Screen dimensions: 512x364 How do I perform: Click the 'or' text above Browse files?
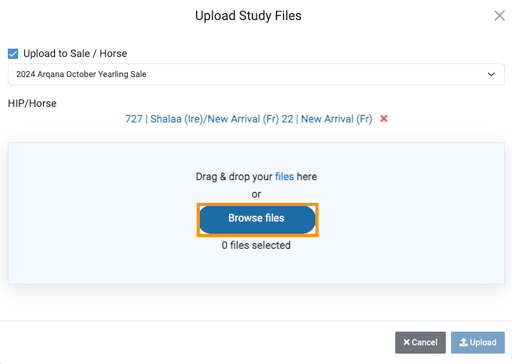pos(256,194)
